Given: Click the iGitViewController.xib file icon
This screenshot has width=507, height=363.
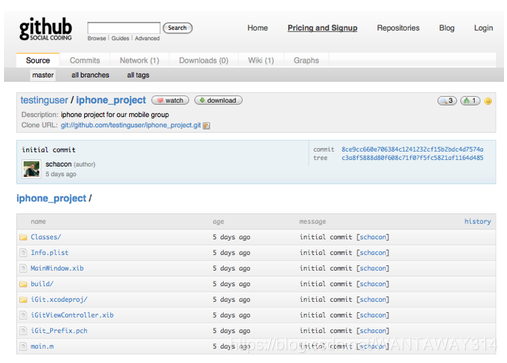Looking at the screenshot, I should coord(23,315).
